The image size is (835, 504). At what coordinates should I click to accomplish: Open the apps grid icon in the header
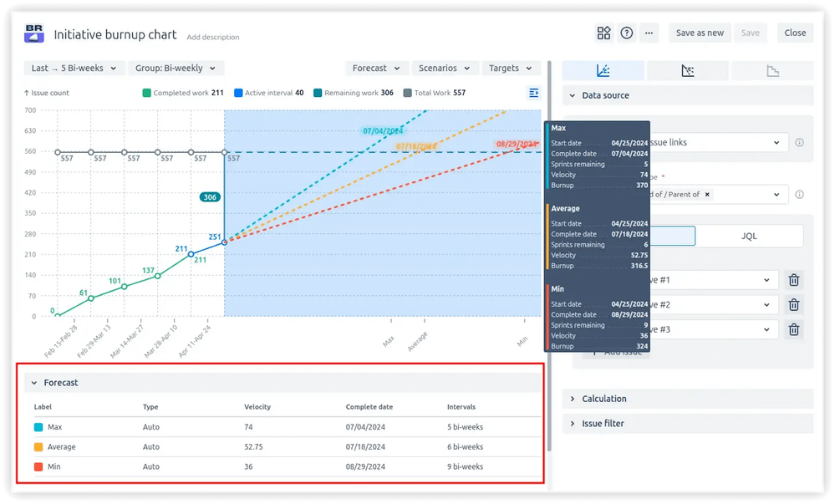[604, 33]
